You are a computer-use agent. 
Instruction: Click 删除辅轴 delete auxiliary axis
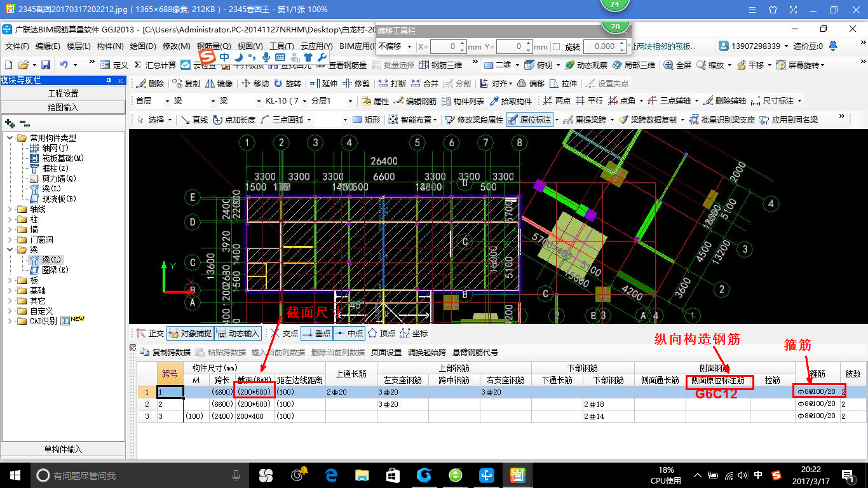click(724, 101)
